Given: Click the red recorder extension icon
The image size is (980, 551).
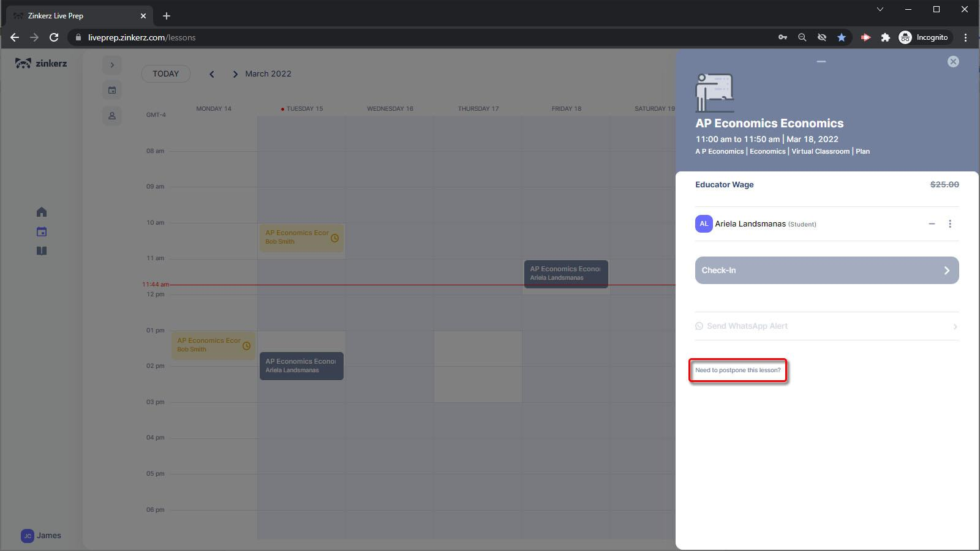Looking at the screenshot, I should click(x=865, y=37).
